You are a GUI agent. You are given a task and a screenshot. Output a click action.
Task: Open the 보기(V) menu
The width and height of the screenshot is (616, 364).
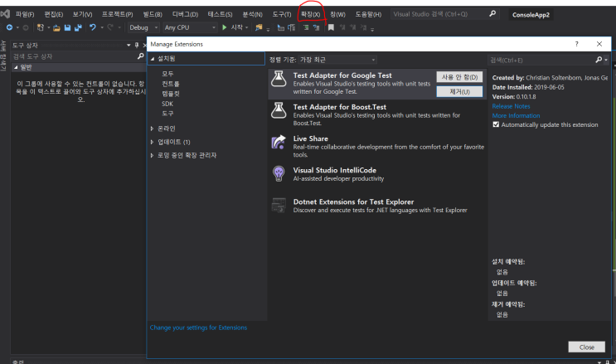82,15
